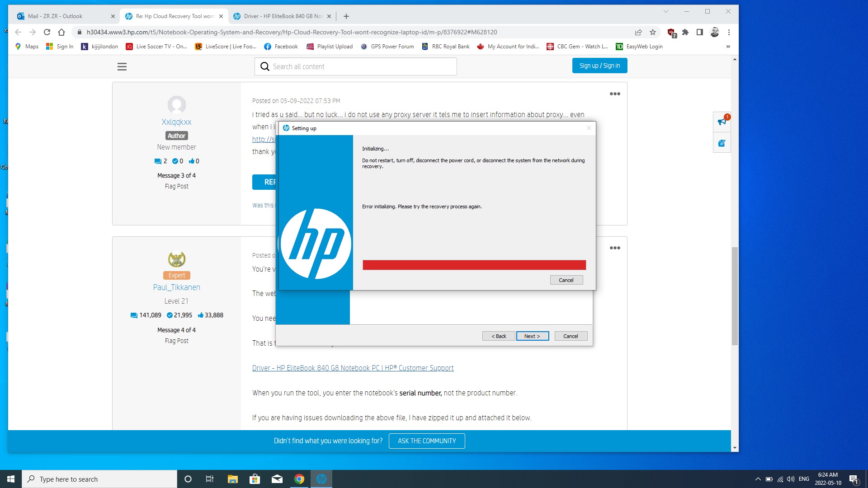Click the search magnifier icon
This screenshot has height=488, width=868.
pos(264,66)
